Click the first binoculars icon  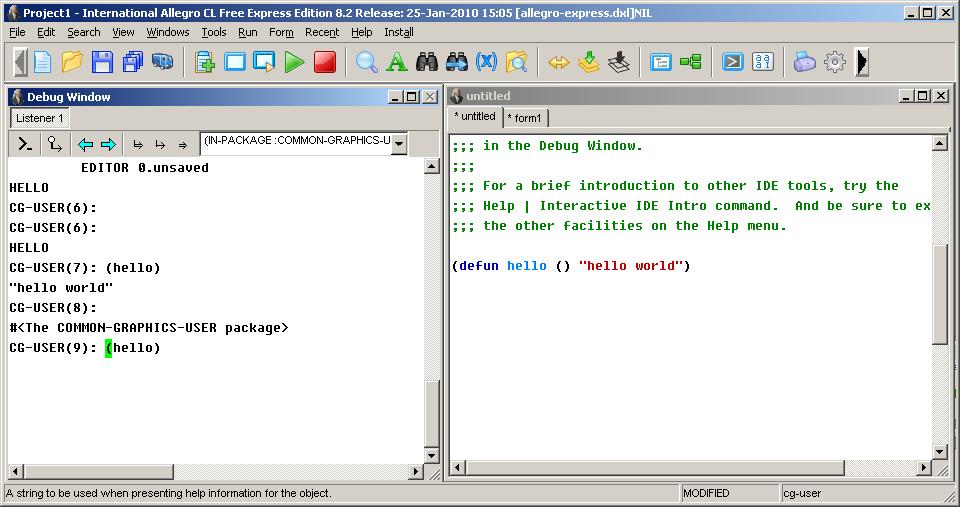(427, 62)
